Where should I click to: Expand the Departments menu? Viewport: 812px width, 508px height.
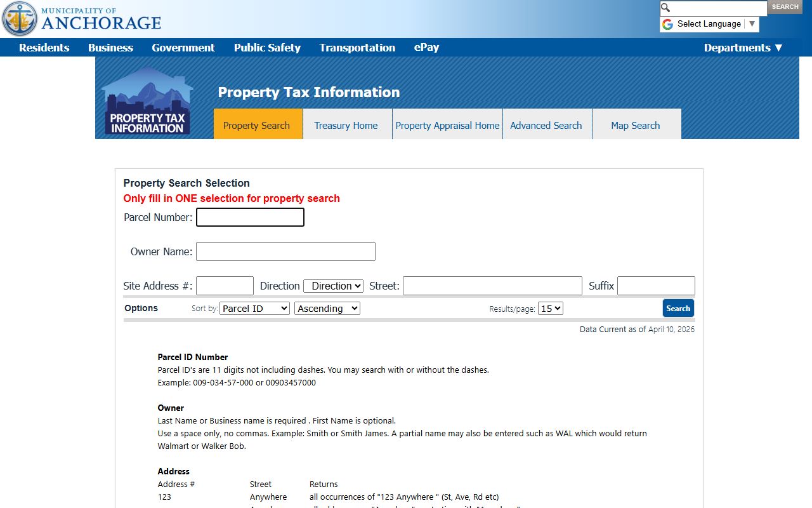743,48
